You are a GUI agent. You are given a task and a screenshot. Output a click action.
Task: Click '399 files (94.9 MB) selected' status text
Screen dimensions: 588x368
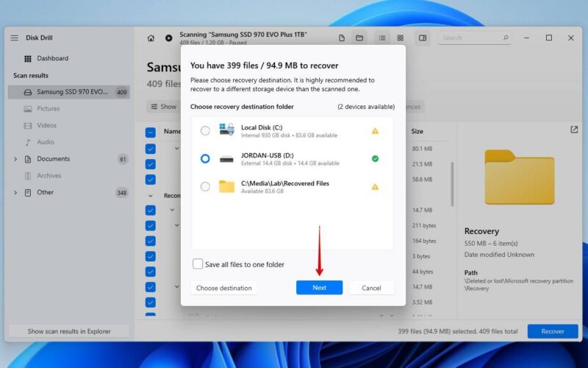pos(437,332)
